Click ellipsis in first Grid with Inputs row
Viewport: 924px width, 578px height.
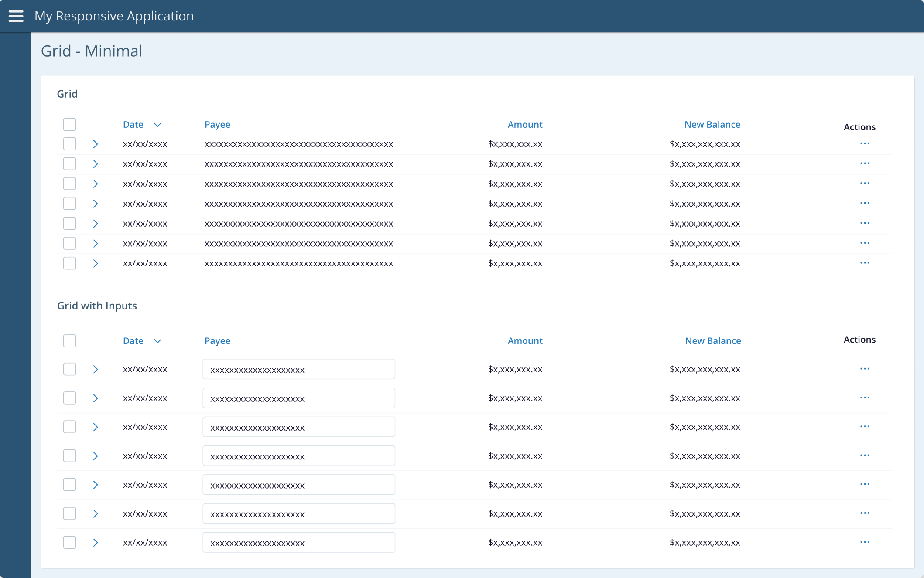(x=865, y=369)
